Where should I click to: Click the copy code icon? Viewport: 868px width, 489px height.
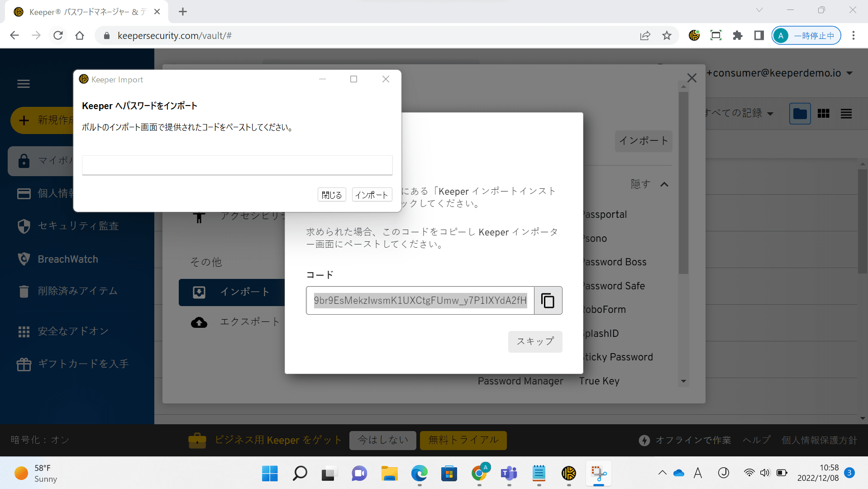pyautogui.click(x=548, y=301)
